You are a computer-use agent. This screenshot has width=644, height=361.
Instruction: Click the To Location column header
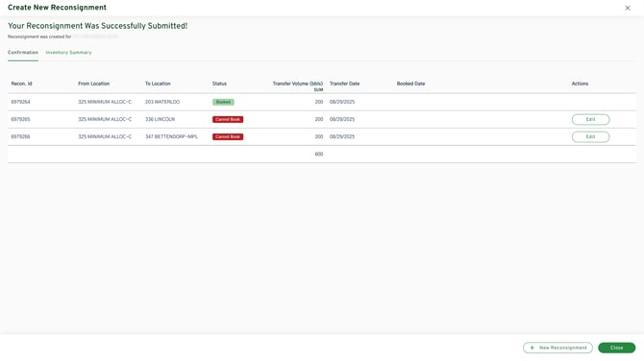pyautogui.click(x=158, y=84)
